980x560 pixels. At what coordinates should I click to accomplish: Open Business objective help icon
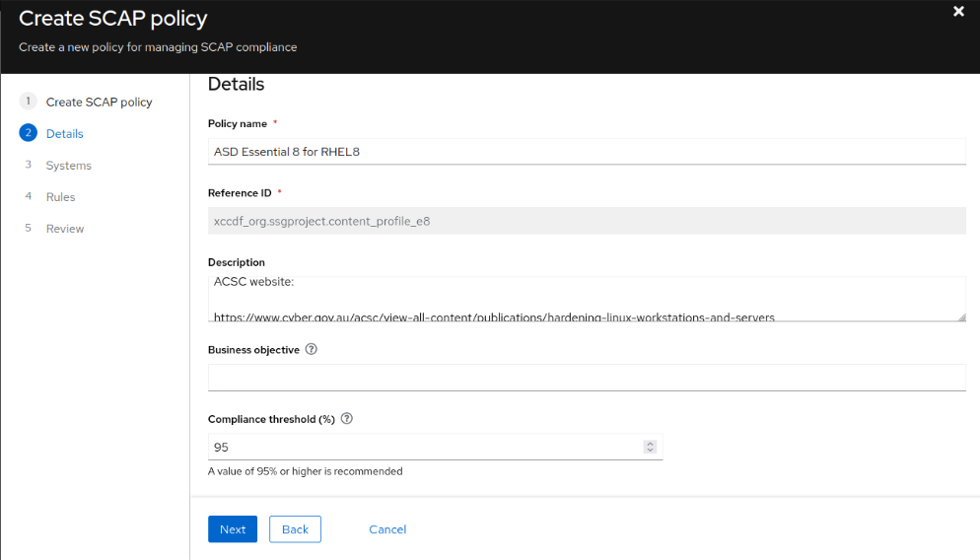(312, 349)
